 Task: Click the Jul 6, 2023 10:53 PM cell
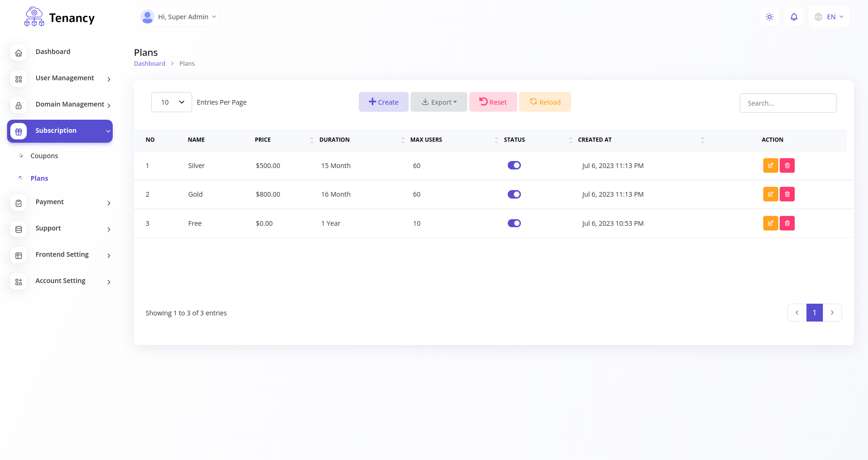[613, 223]
